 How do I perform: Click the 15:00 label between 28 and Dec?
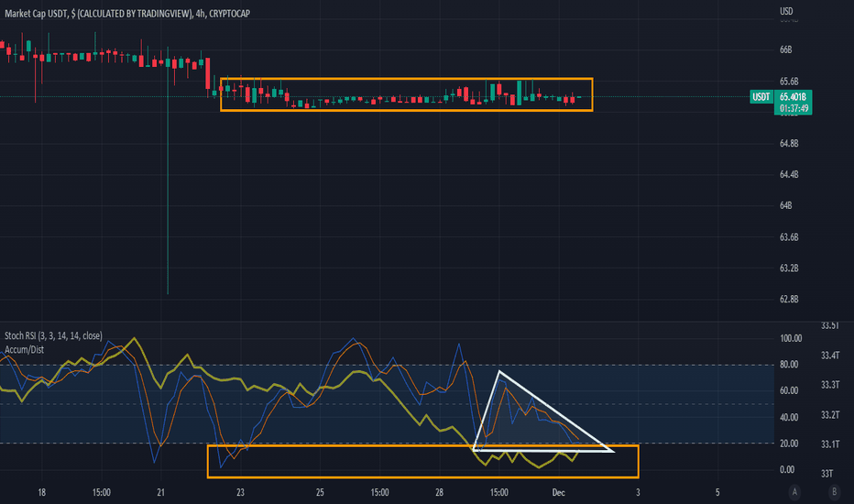[x=498, y=493]
